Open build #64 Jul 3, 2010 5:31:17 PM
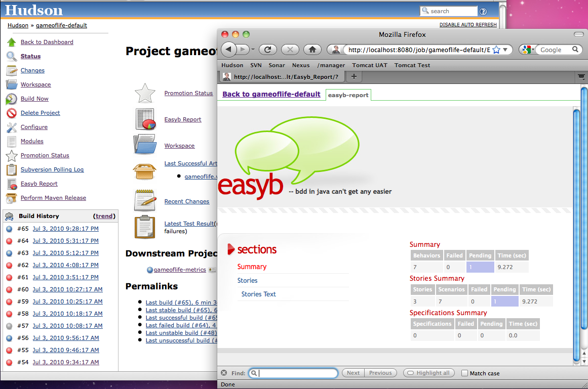Screen dimensions: 588x389 click(x=66, y=241)
